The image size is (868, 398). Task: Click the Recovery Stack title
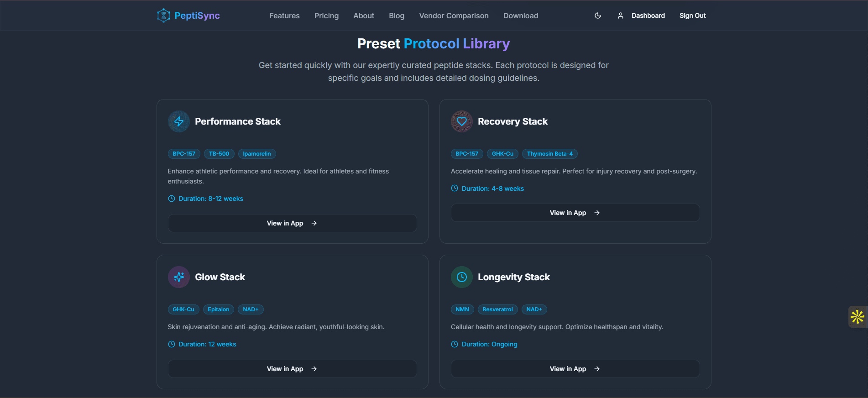(x=512, y=121)
